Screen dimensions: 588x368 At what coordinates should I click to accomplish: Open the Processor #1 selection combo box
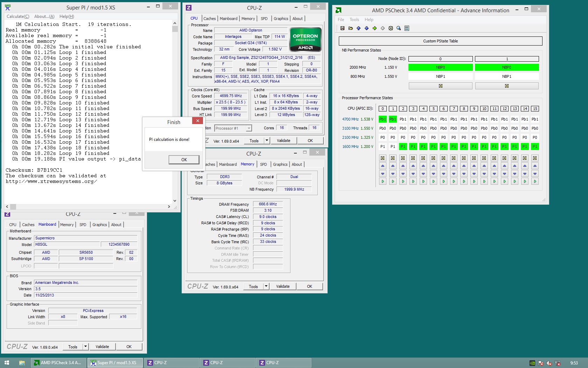[x=233, y=128]
